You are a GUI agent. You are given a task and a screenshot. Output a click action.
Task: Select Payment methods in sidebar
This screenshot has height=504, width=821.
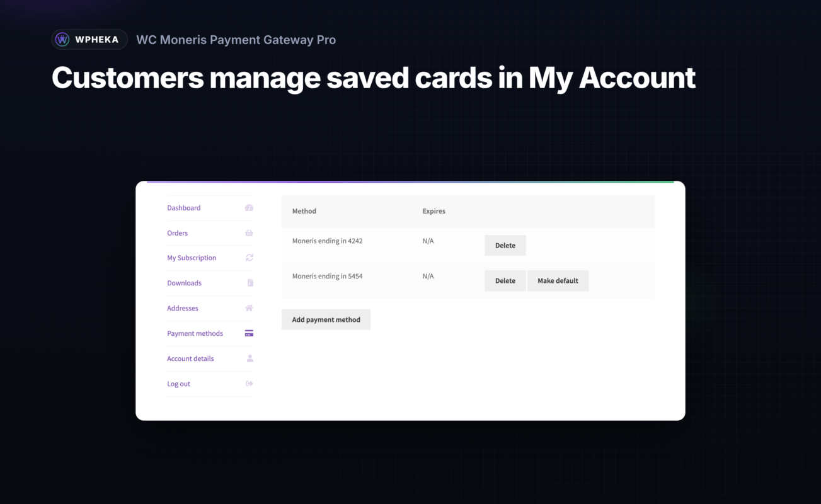click(x=195, y=333)
